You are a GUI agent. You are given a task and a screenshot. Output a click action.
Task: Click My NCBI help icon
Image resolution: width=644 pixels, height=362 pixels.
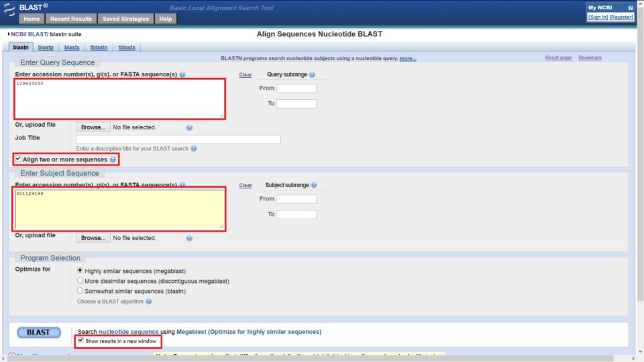click(x=631, y=8)
